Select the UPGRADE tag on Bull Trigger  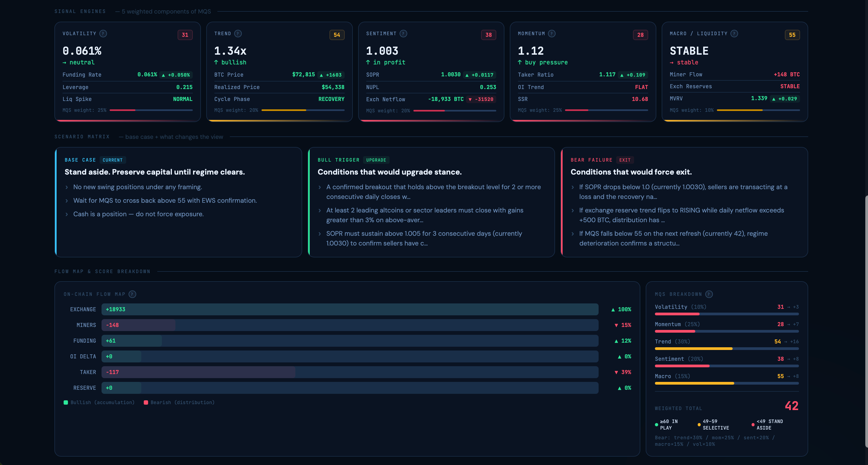tap(376, 160)
